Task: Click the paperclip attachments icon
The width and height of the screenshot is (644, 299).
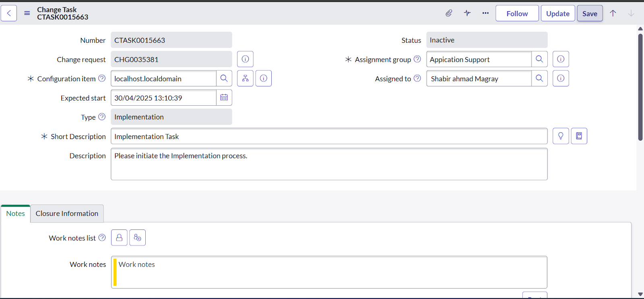Action: pos(449,13)
